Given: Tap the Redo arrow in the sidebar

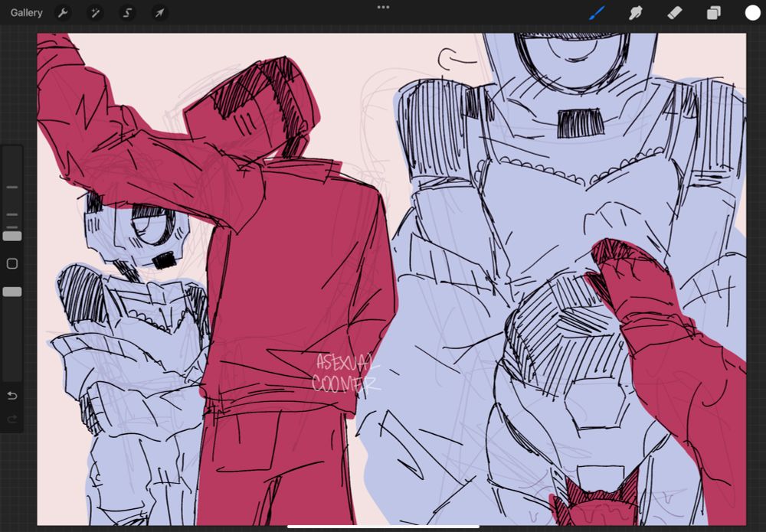Looking at the screenshot, I should [12, 419].
